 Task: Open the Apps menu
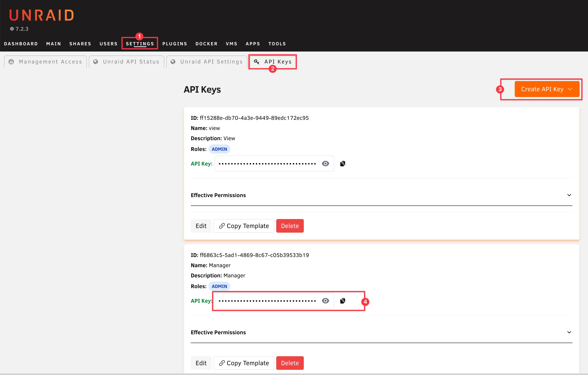(x=253, y=44)
